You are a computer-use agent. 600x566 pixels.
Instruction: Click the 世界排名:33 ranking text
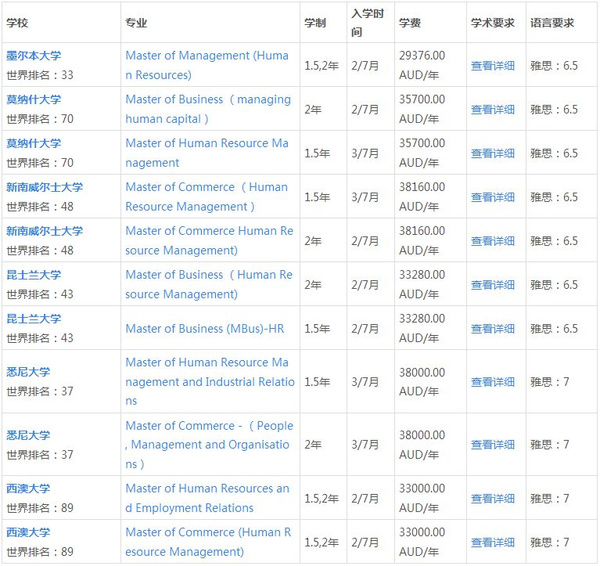click(40, 75)
